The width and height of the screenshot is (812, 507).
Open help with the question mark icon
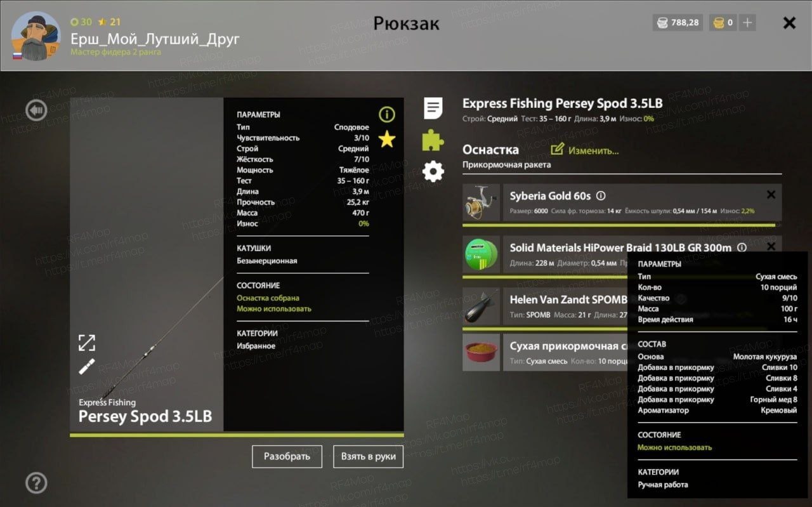coord(36,484)
